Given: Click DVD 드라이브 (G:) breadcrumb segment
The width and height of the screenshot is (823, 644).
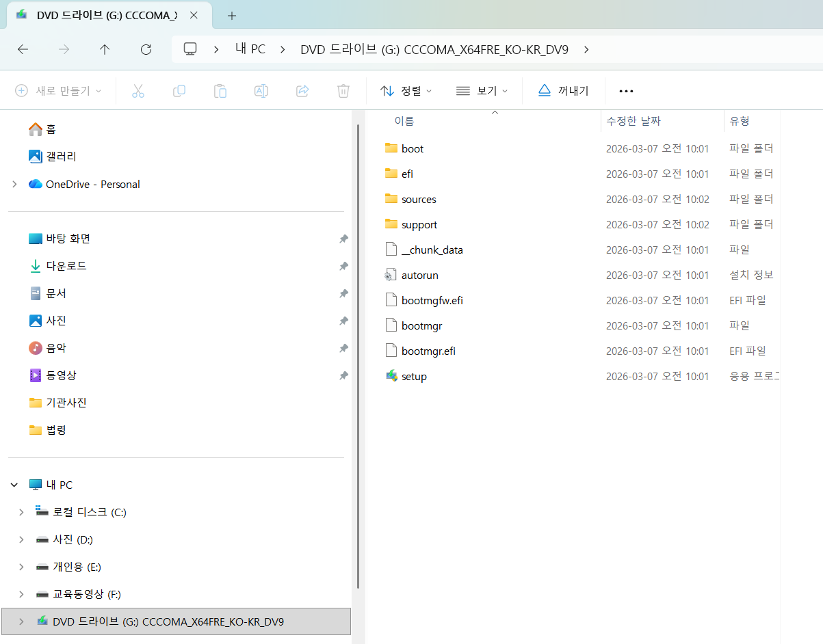Looking at the screenshot, I should pyautogui.click(x=434, y=49).
